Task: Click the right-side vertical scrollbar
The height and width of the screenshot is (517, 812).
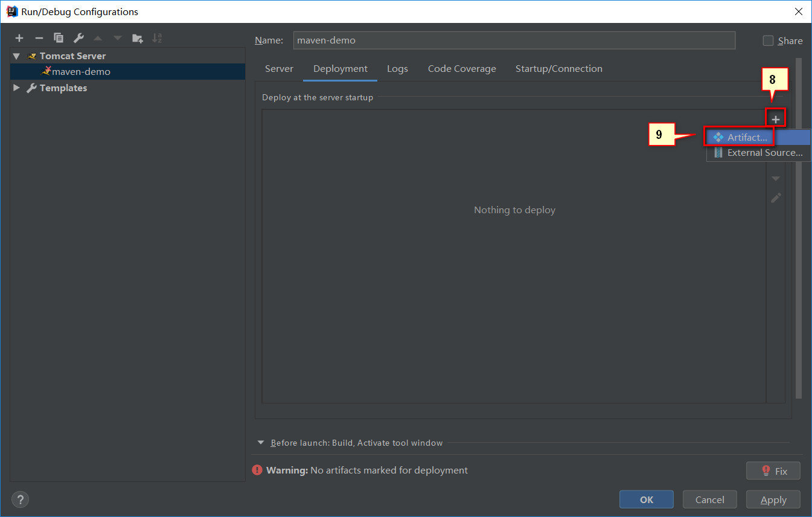Action: point(799,228)
